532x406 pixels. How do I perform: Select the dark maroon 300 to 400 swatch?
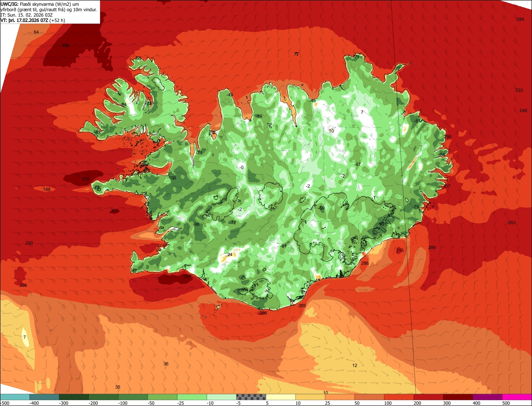[458, 397]
